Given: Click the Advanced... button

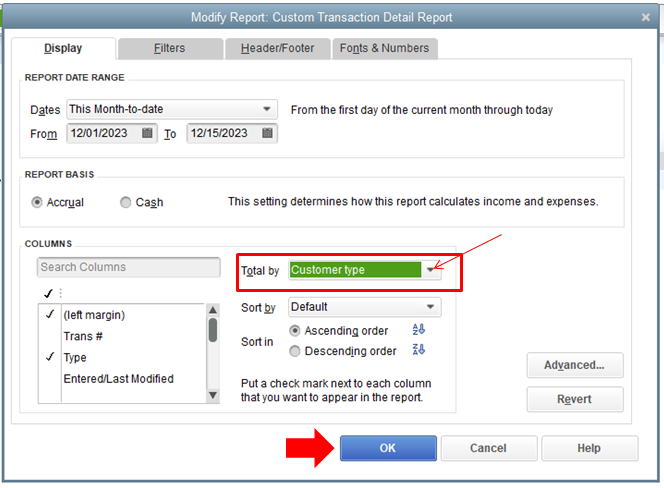Looking at the screenshot, I should click(x=575, y=365).
